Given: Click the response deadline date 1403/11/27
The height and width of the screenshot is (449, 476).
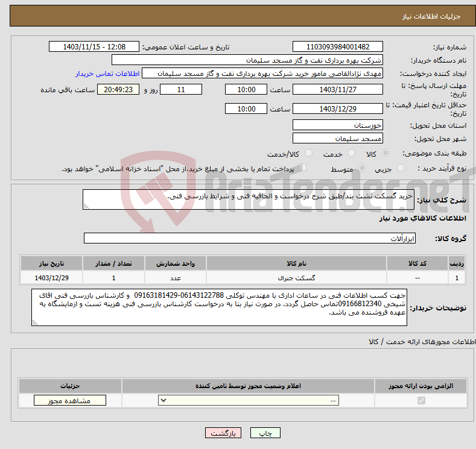Looking at the screenshot, I should 338,89.
